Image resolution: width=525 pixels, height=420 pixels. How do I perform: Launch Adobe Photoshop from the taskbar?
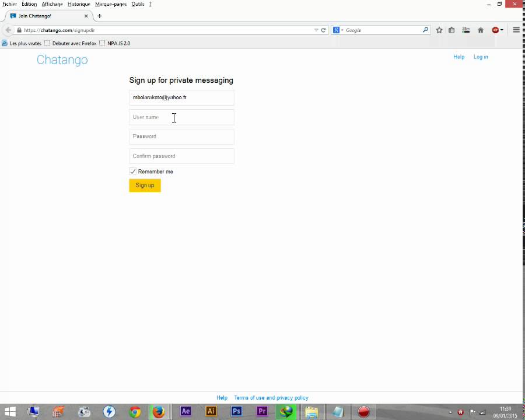click(x=236, y=412)
